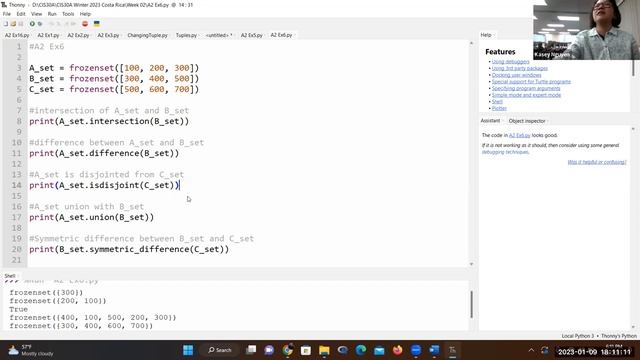Click the New file toolbar icon

coord(6,24)
